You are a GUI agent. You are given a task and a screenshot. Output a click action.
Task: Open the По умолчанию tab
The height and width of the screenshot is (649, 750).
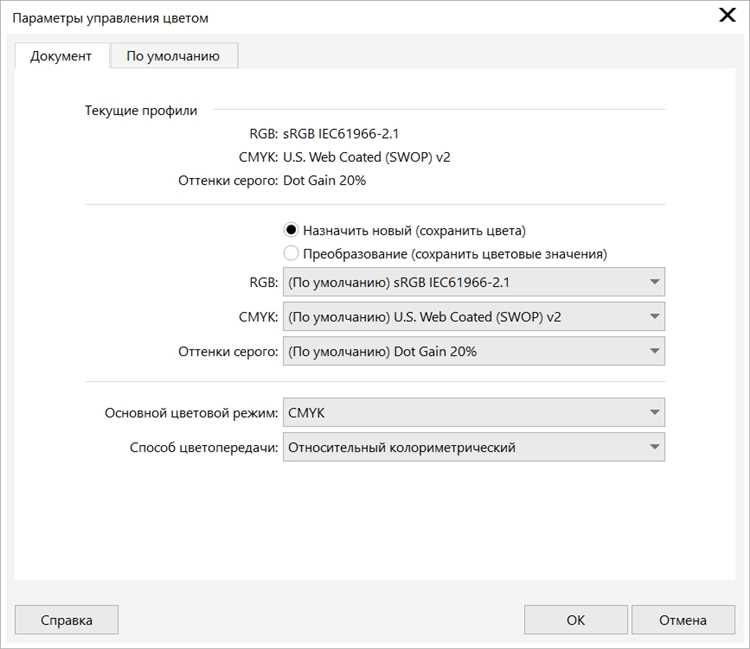[173, 56]
